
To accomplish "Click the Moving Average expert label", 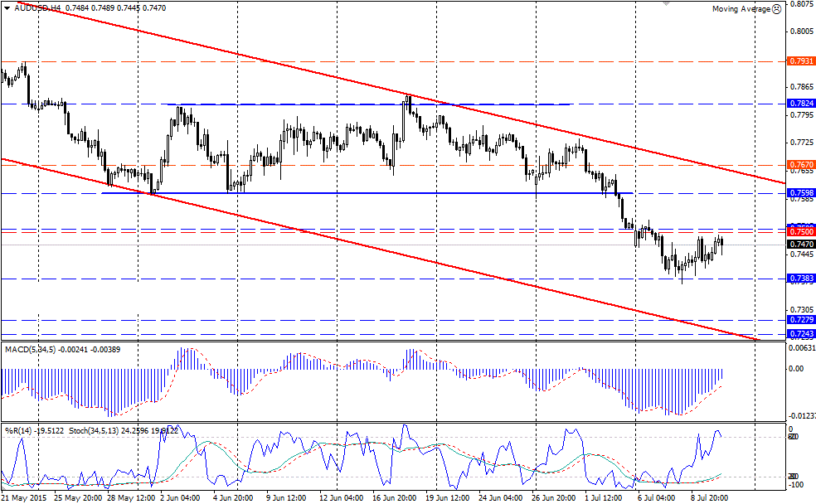I will coord(741,8).
